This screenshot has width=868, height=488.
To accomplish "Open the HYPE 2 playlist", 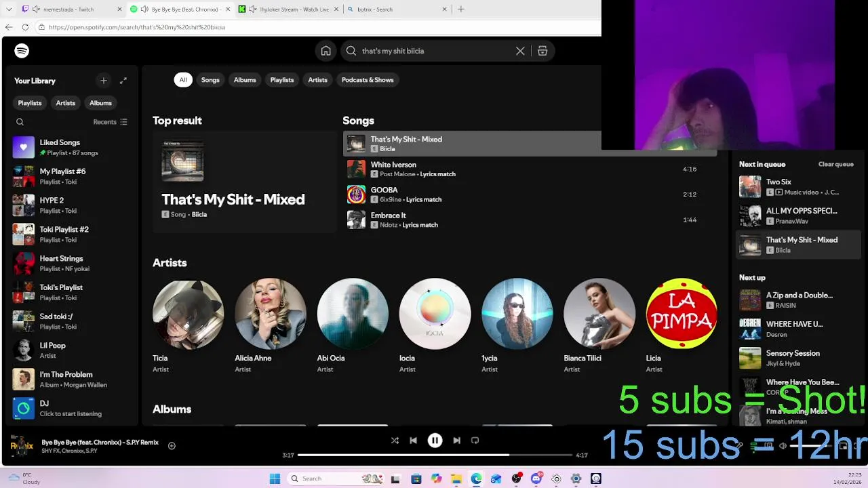I will (71, 205).
